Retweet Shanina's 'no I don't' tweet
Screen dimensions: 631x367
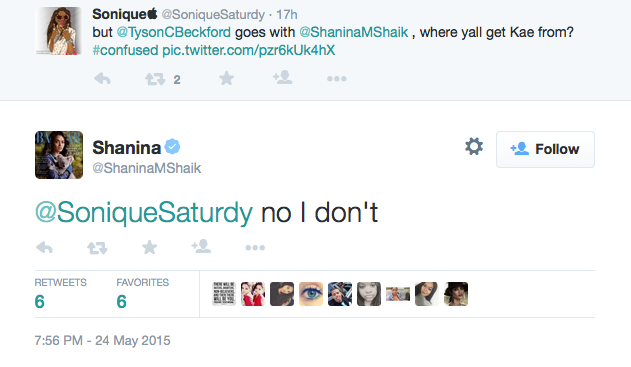coord(97,248)
